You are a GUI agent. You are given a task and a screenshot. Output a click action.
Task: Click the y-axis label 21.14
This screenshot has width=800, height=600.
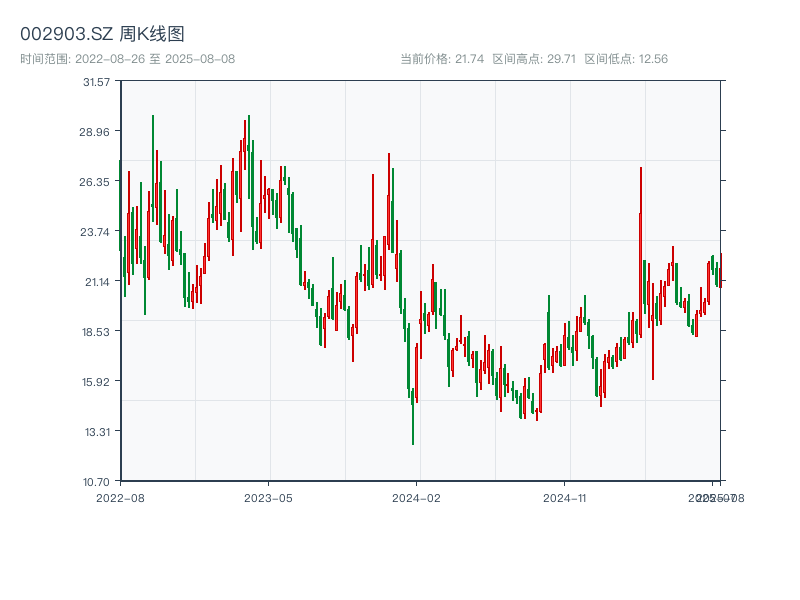(97, 282)
